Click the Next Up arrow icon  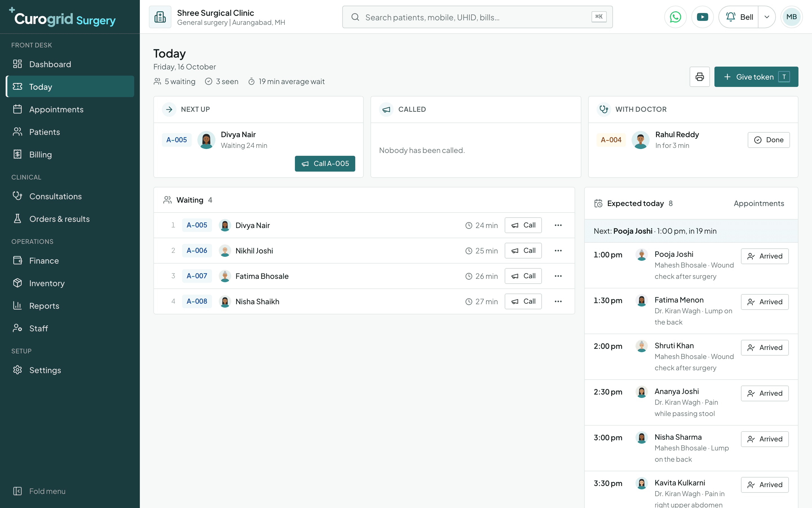[x=169, y=109]
